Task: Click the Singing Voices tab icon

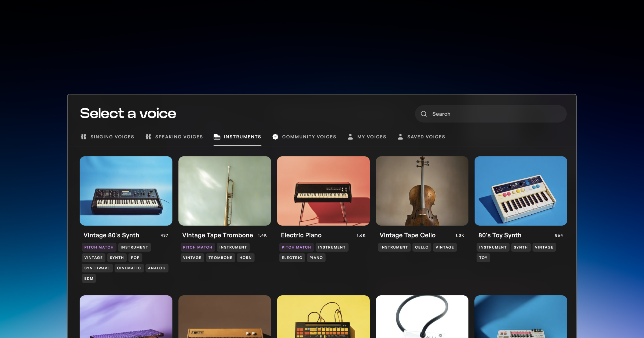Action: tap(83, 137)
